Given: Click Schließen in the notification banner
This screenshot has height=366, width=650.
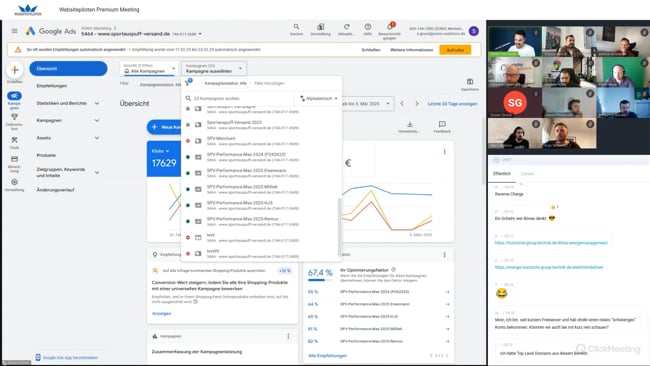Looking at the screenshot, I should point(371,50).
